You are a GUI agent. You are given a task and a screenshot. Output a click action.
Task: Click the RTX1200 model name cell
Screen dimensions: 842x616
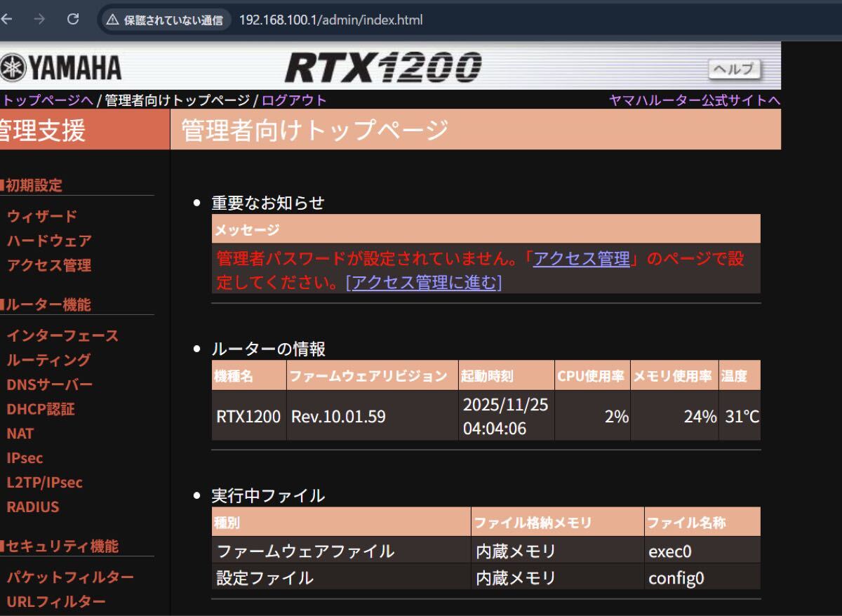[248, 416]
